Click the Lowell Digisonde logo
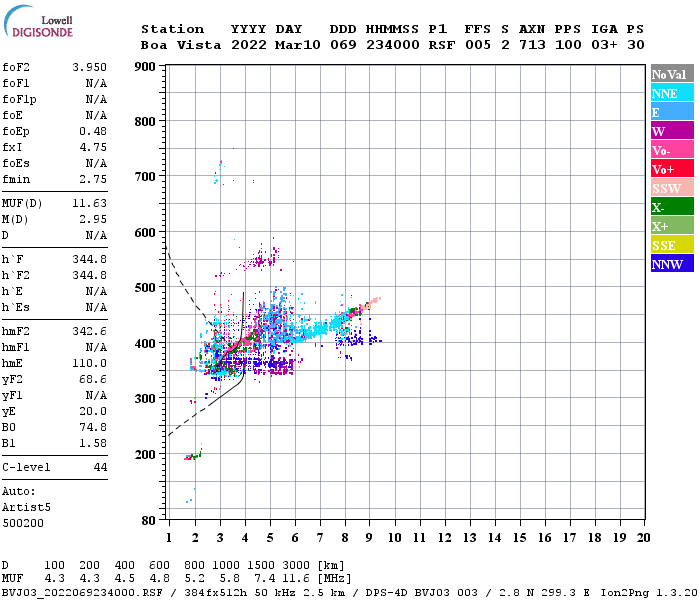 [38, 22]
